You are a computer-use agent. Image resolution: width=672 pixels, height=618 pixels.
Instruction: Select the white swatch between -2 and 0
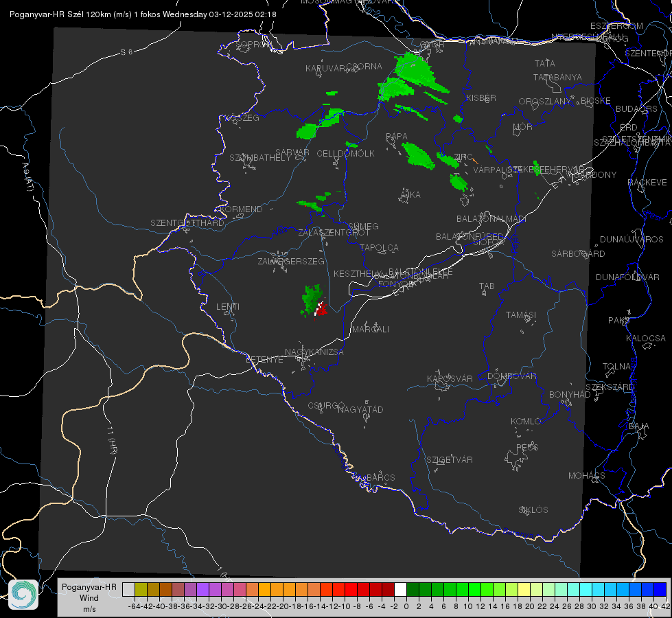click(400, 590)
